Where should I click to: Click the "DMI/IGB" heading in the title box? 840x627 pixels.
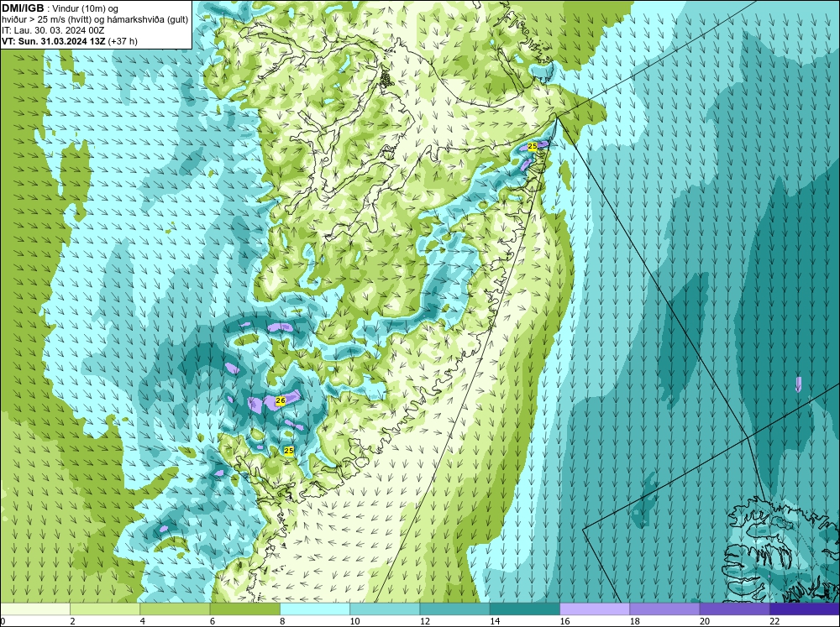tap(23, 8)
